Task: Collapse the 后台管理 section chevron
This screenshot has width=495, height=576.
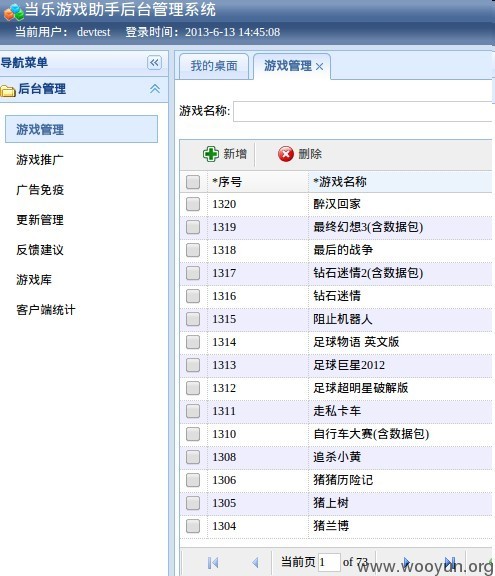Action: point(155,89)
